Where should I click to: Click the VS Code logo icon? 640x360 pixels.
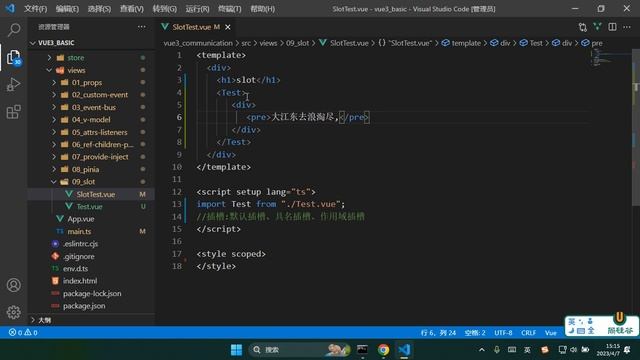click(10, 8)
